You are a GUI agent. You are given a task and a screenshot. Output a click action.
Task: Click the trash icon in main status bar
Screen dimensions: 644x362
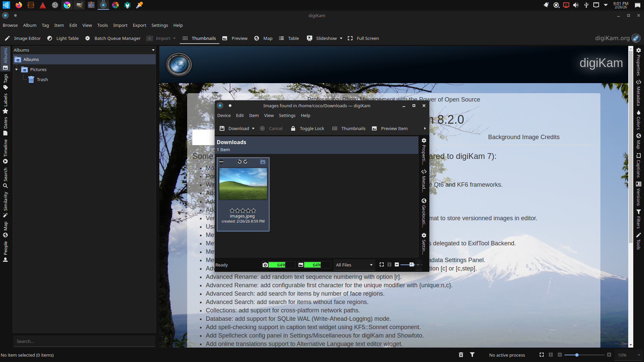point(461,355)
